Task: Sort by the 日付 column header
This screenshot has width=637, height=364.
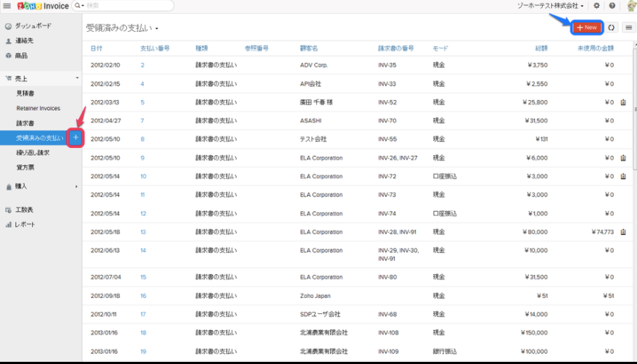Action: pyautogui.click(x=96, y=48)
